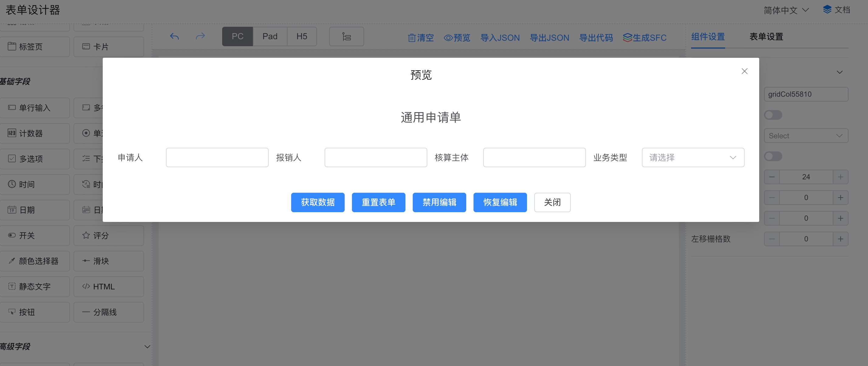Select the 颜色选择器 color picker component
868x366 pixels.
click(x=35, y=261)
